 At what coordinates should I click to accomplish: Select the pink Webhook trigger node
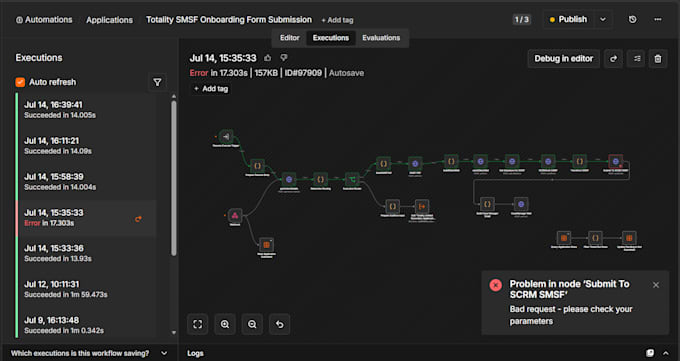pyautogui.click(x=235, y=215)
